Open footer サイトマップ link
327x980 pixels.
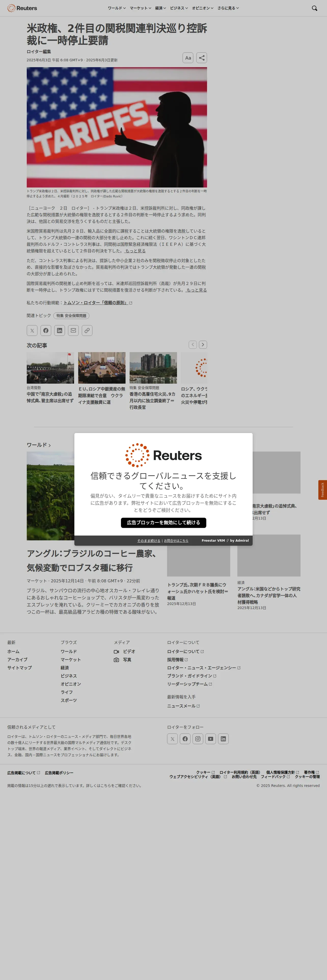pos(19,668)
